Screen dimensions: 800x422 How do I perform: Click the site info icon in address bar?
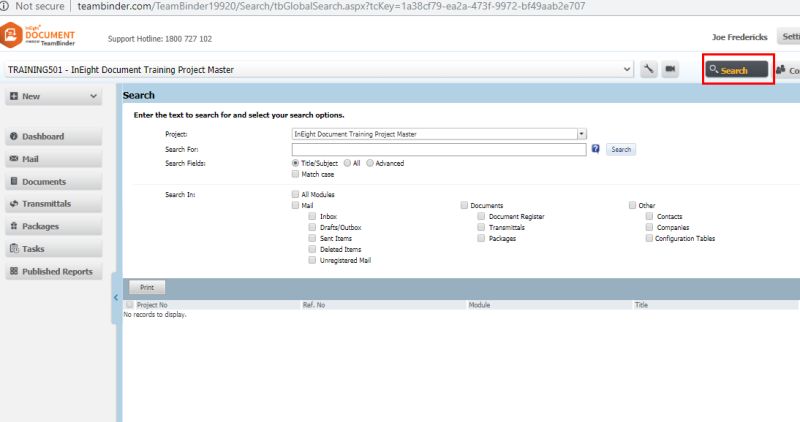(4, 6)
